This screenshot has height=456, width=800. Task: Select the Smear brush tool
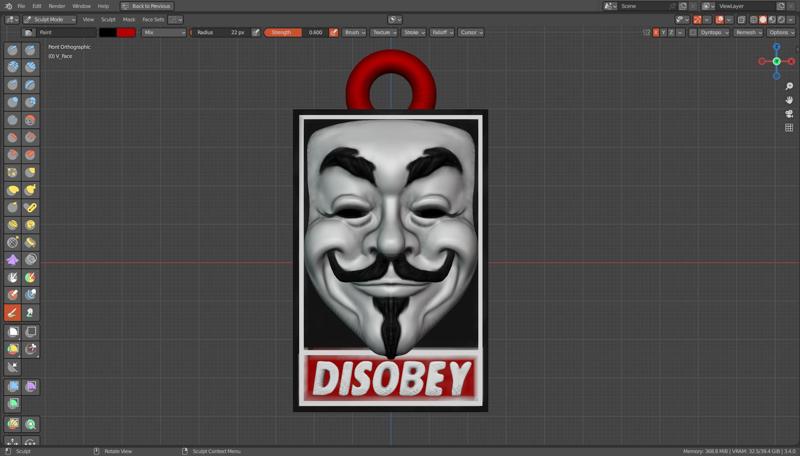[31, 313]
